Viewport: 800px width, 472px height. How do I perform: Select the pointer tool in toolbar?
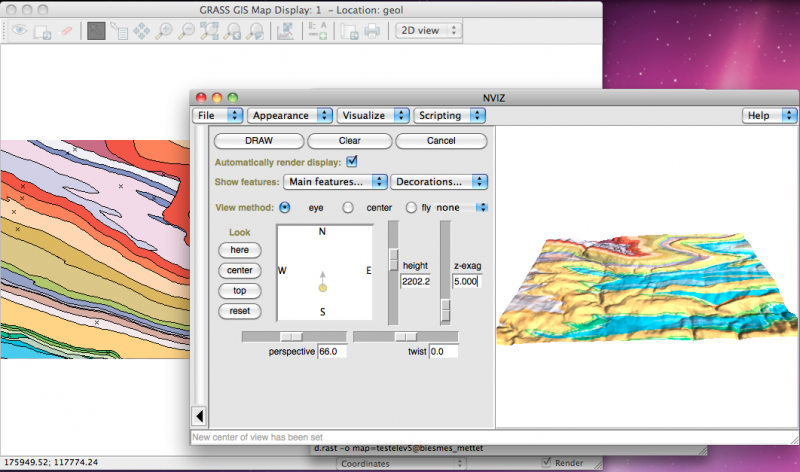96,31
